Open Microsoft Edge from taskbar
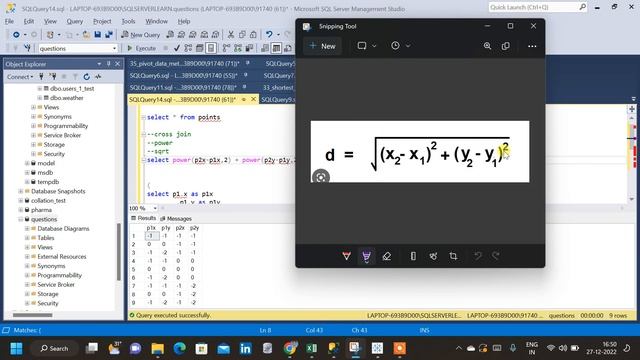The width and height of the screenshot is (640, 360). click(x=179, y=349)
